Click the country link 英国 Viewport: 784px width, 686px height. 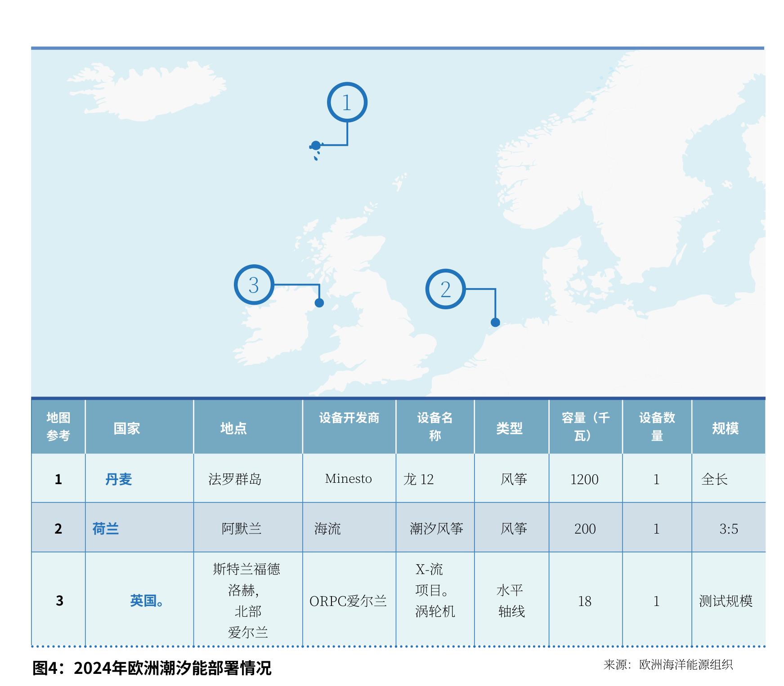pyautogui.click(x=147, y=601)
